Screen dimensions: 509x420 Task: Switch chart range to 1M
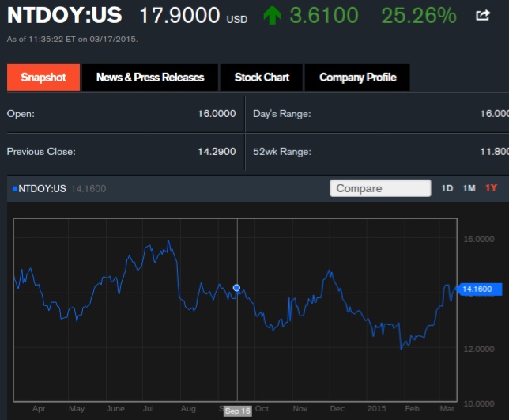coord(469,188)
